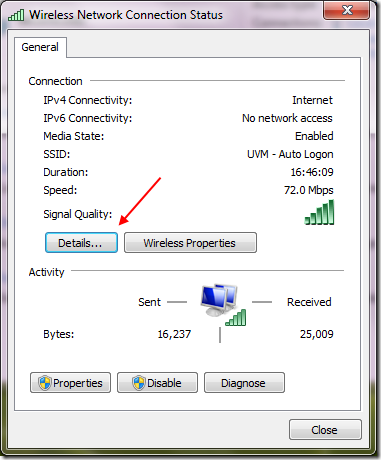
Task: Click the sent bytes value '16,237'
Action: [x=174, y=334]
